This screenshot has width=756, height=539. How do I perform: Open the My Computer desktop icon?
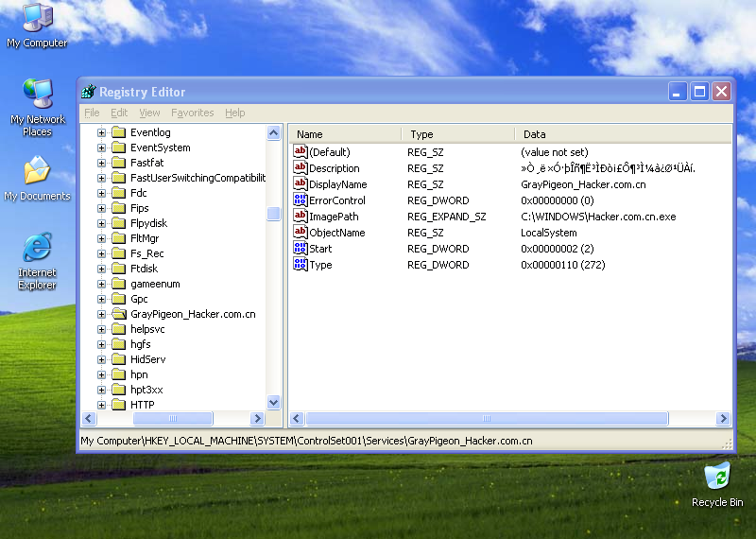pos(37,26)
